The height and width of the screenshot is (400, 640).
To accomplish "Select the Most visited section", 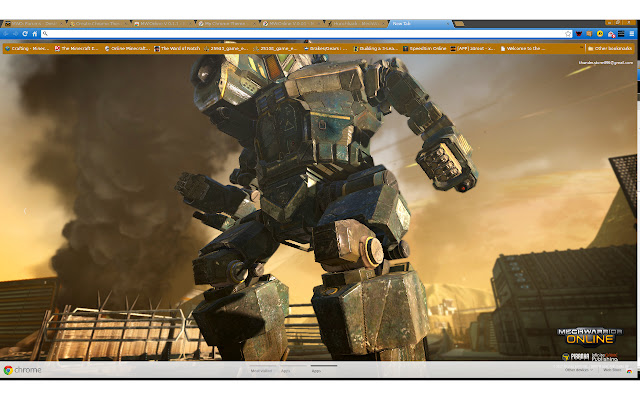I will (x=261, y=371).
